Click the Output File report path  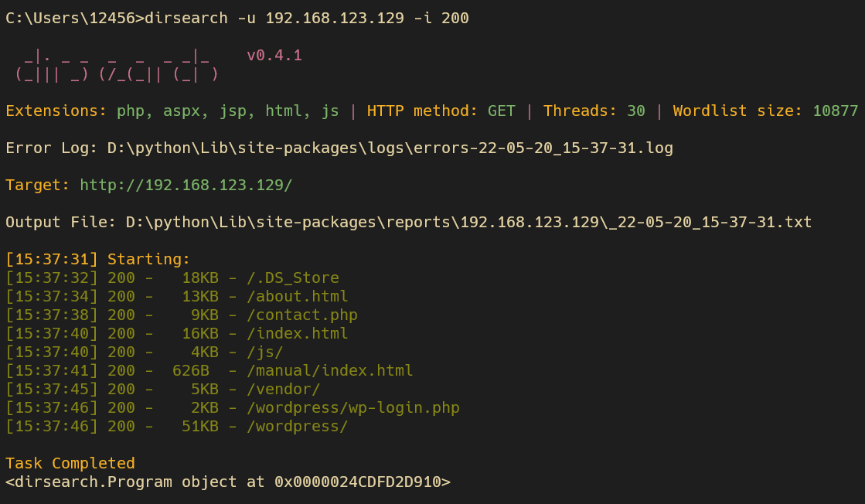pyautogui.click(x=468, y=222)
